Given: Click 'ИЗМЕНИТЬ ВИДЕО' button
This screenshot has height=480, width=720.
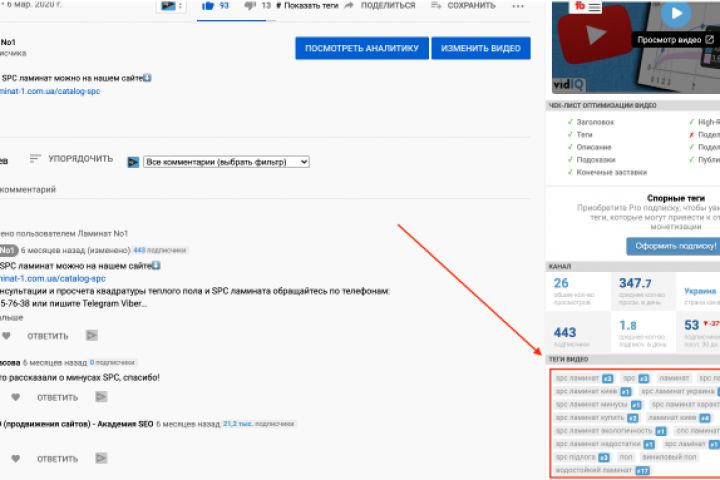Looking at the screenshot, I should click(x=481, y=48).
